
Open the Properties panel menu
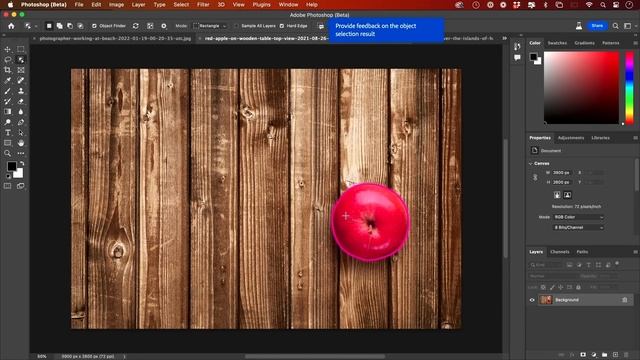tap(635, 138)
